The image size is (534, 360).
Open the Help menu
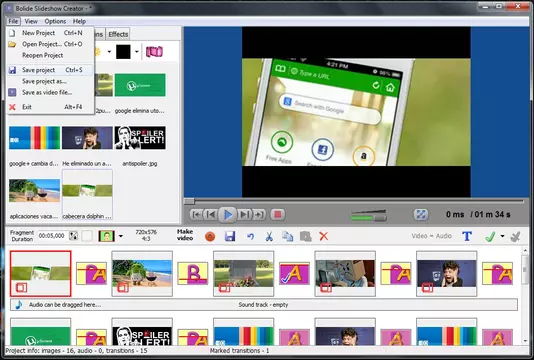pos(79,21)
